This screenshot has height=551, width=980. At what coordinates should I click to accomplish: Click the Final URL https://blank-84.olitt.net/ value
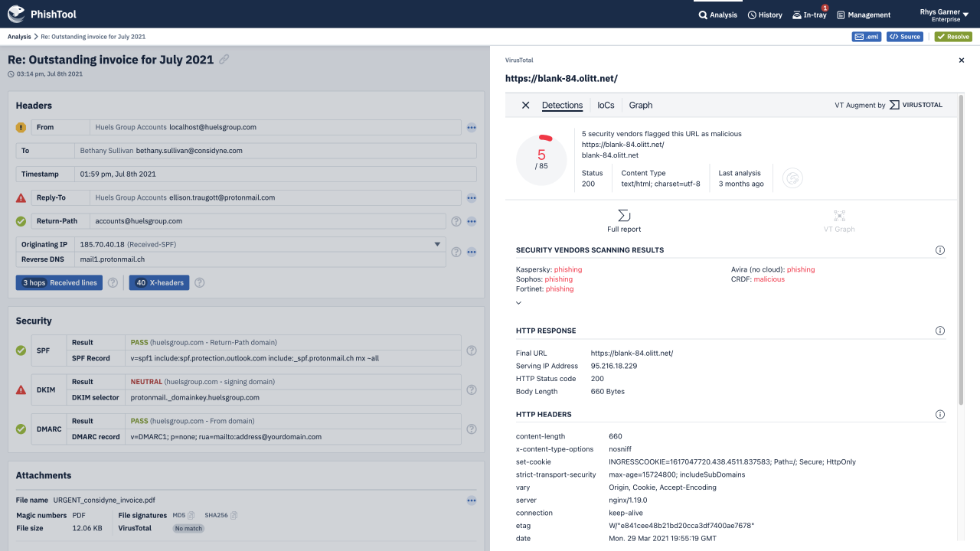pyautogui.click(x=632, y=353)
